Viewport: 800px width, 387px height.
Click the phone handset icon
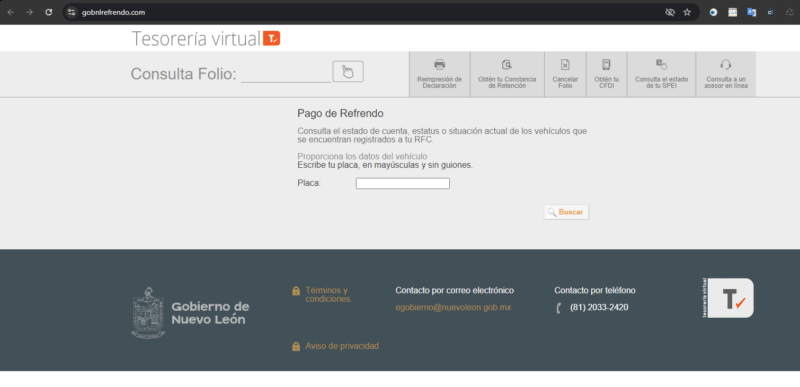coord(559,308)
